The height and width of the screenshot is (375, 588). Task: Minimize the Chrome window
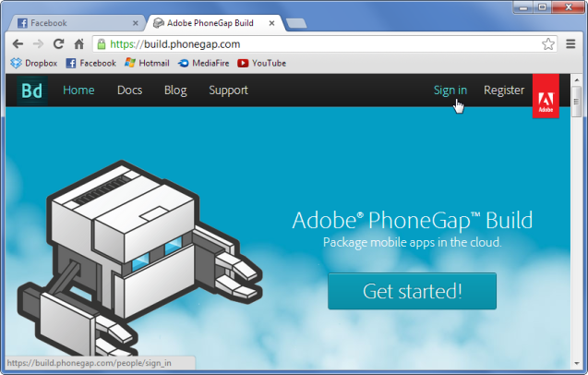tap(523, 7)
